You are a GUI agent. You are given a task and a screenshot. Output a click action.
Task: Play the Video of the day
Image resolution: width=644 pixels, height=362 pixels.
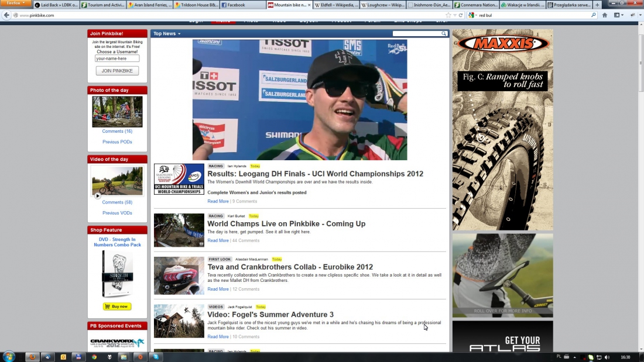tap(97, 196)
